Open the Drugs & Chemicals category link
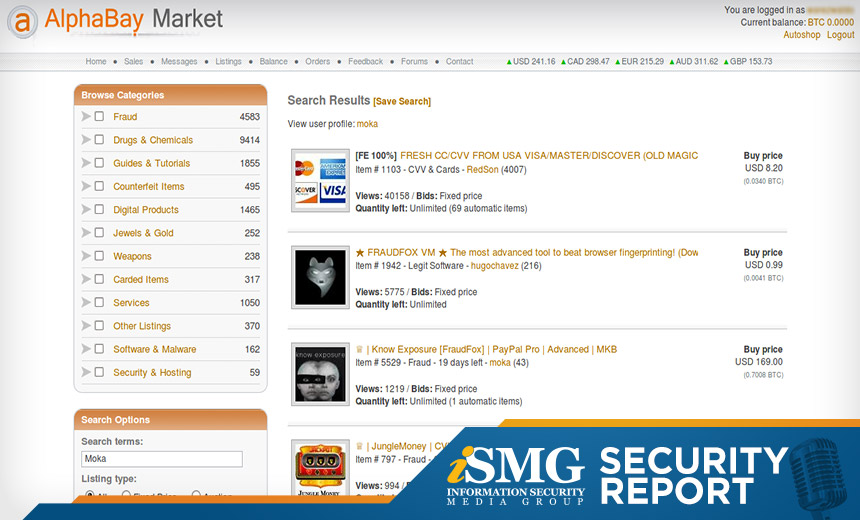Screen dimensions: 860x520 (x=153, y=140)
